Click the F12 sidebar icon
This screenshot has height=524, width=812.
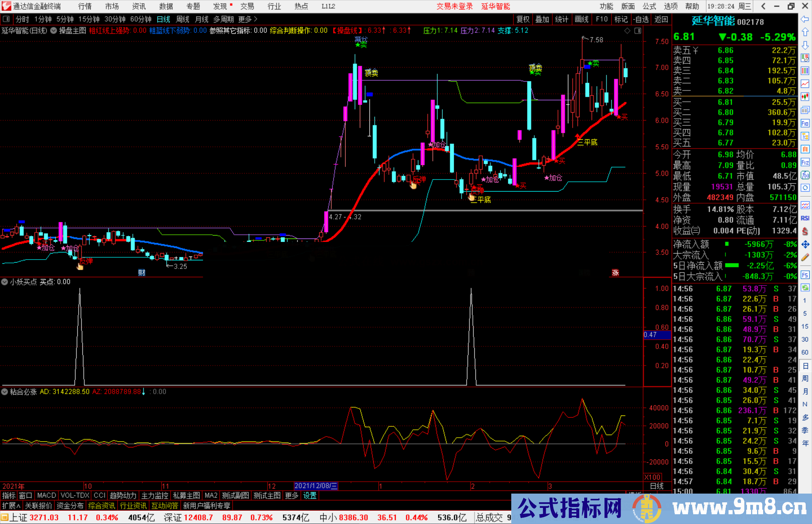pos(805,162)
